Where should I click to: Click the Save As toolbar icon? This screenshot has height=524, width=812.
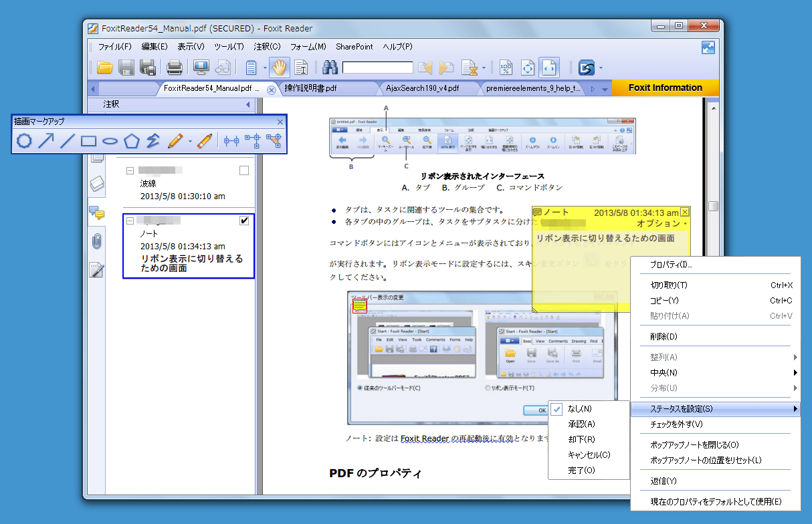[148, 68]
